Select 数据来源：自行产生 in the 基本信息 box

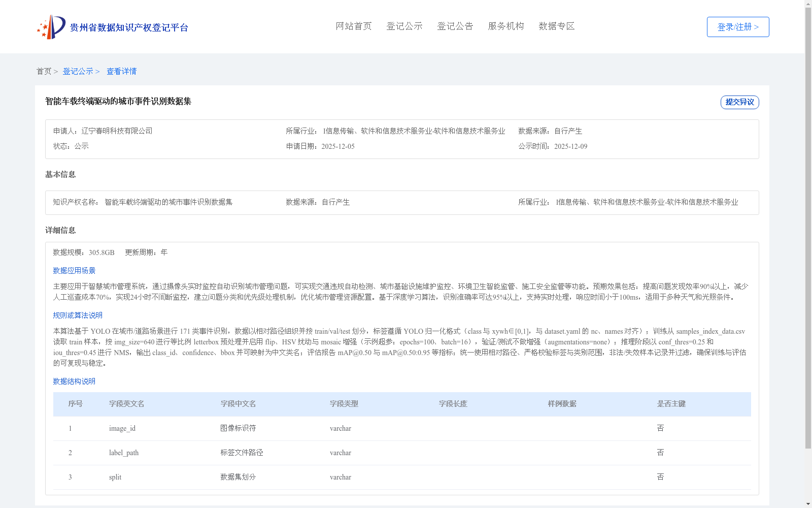point(318,202)
